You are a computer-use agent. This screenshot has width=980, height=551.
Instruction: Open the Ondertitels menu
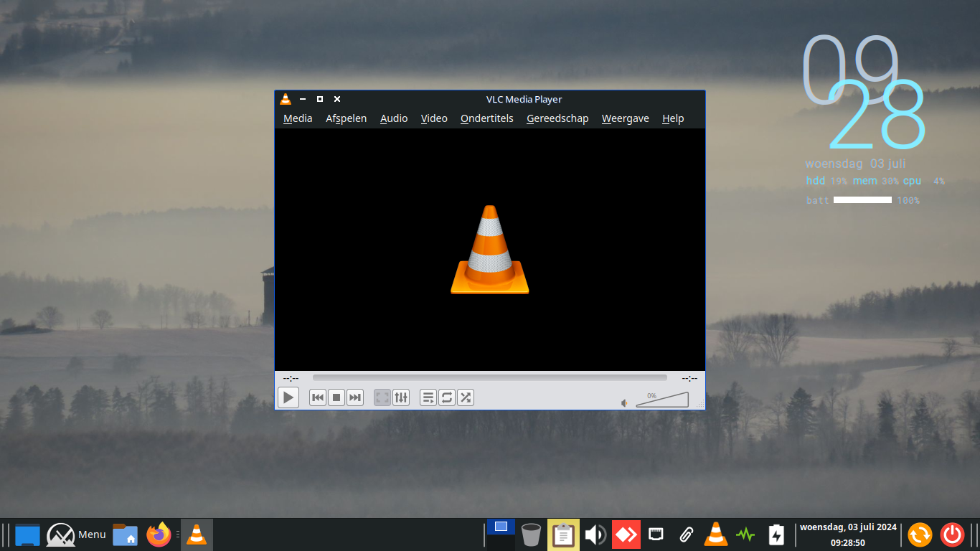pyautogui.click(x=487, y=118)
